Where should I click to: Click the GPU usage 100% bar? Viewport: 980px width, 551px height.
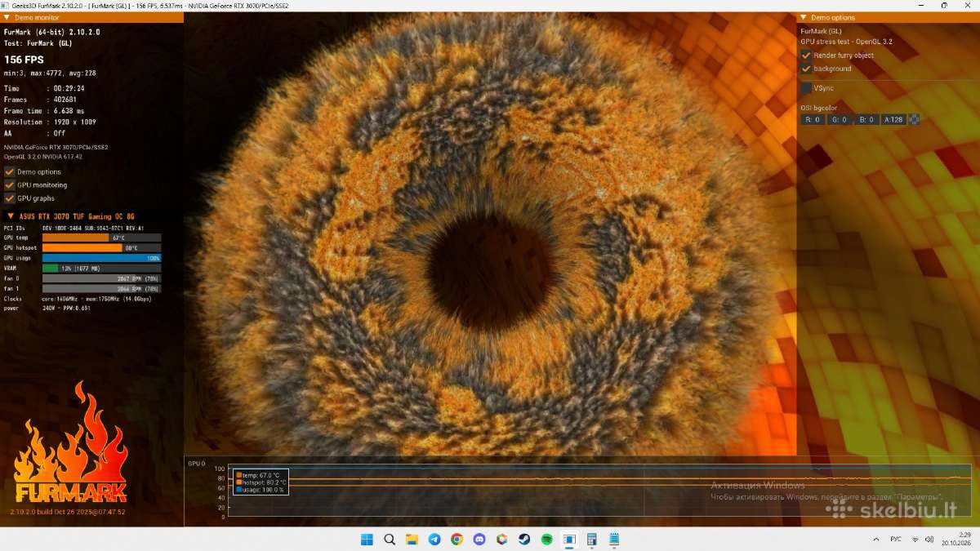tap(101, 258)
